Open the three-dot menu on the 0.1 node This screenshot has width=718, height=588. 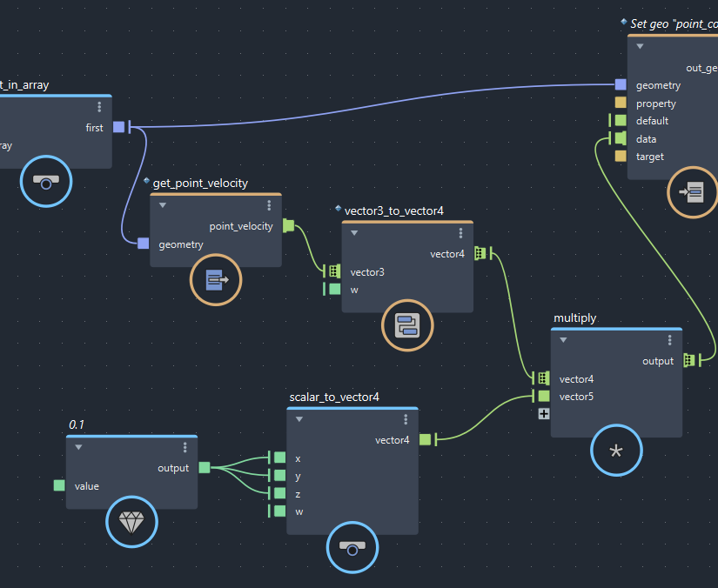pyautogui.click(x=184, y=447)
